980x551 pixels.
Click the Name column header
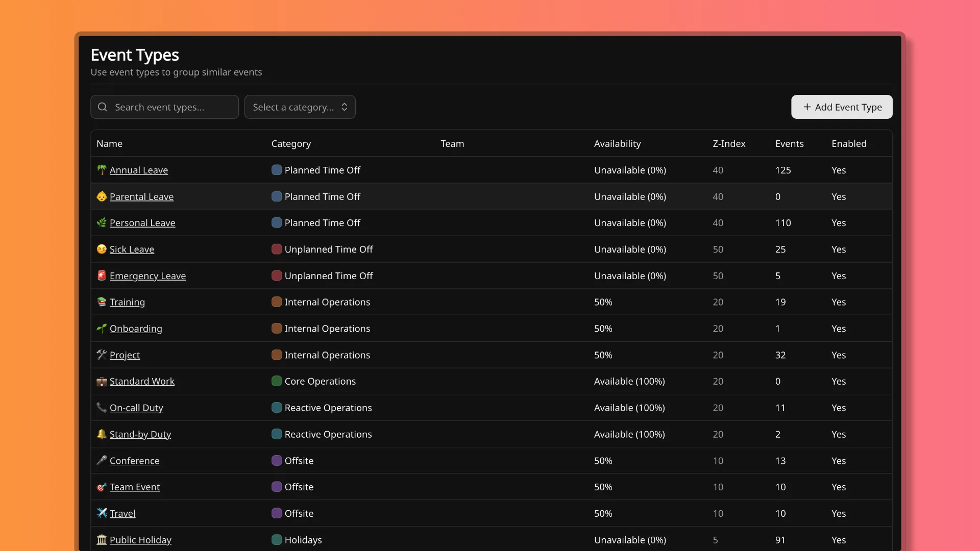click(109, 143)
